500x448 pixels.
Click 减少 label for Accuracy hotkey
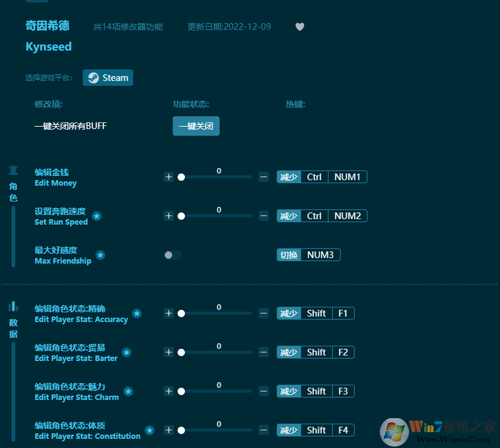click(x=289, y=313)
